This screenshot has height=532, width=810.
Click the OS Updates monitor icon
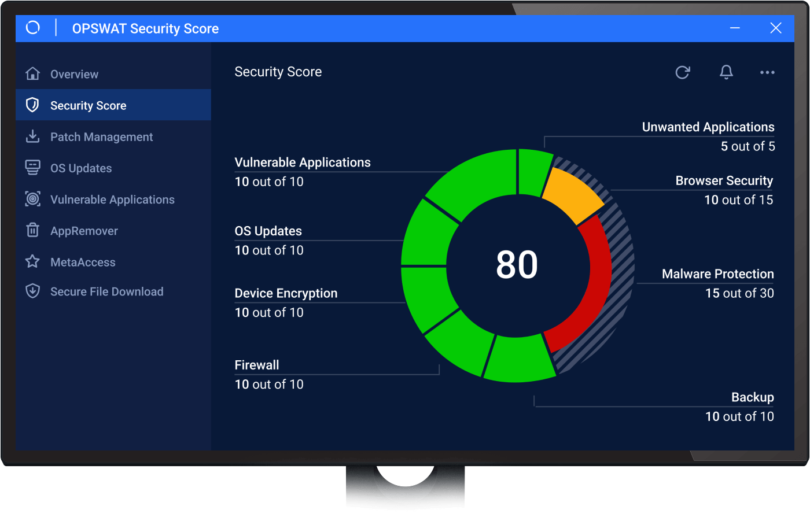point(33,167)
